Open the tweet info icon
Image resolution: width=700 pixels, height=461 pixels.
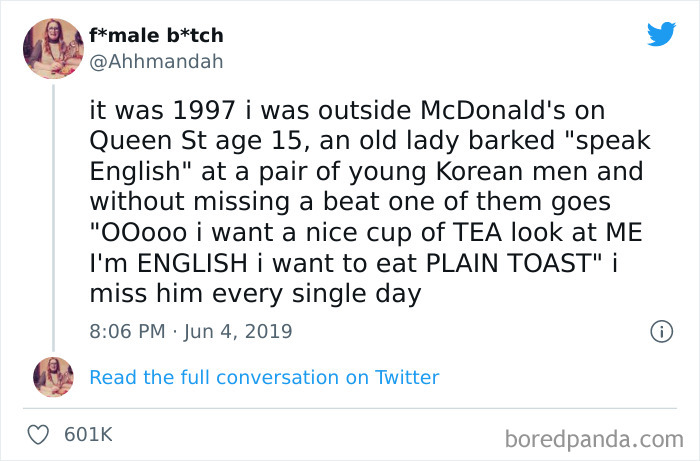660,330
